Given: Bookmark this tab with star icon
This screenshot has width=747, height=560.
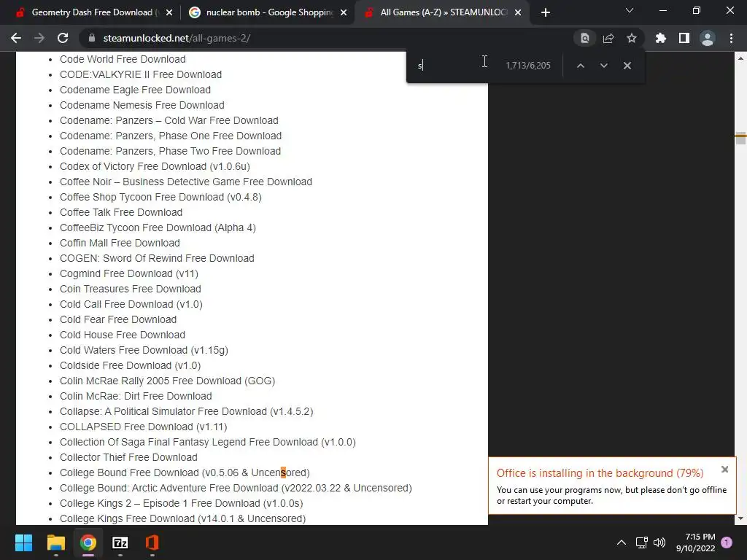Looking at the screenshot, I should (632, 38).
